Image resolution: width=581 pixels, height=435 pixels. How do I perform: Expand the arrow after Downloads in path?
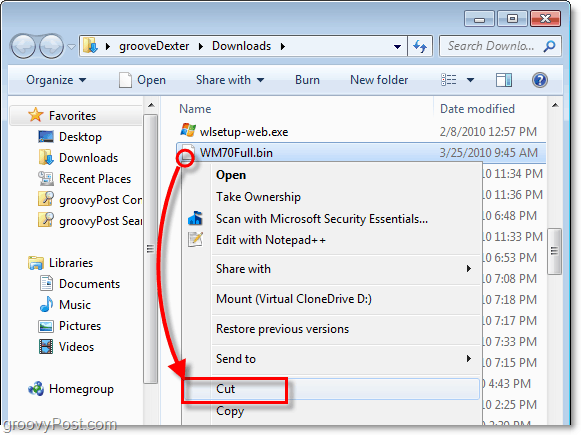[x=283, y=46]
